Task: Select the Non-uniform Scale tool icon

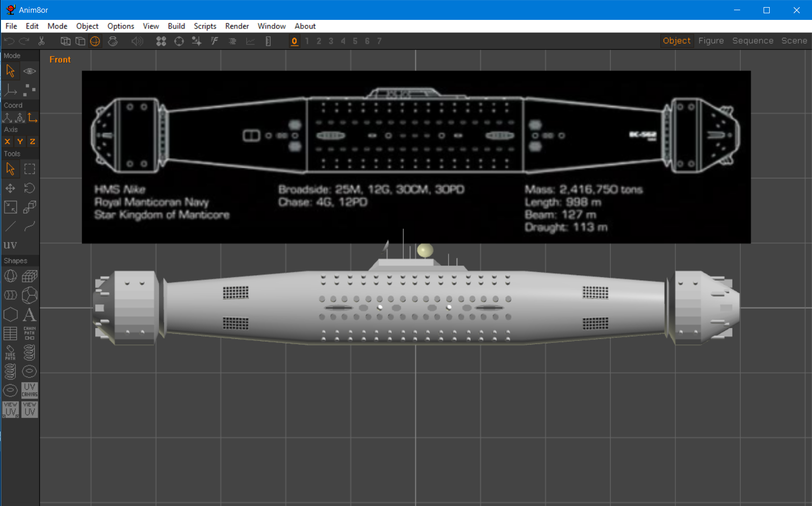Action: [x=10, y=207]
